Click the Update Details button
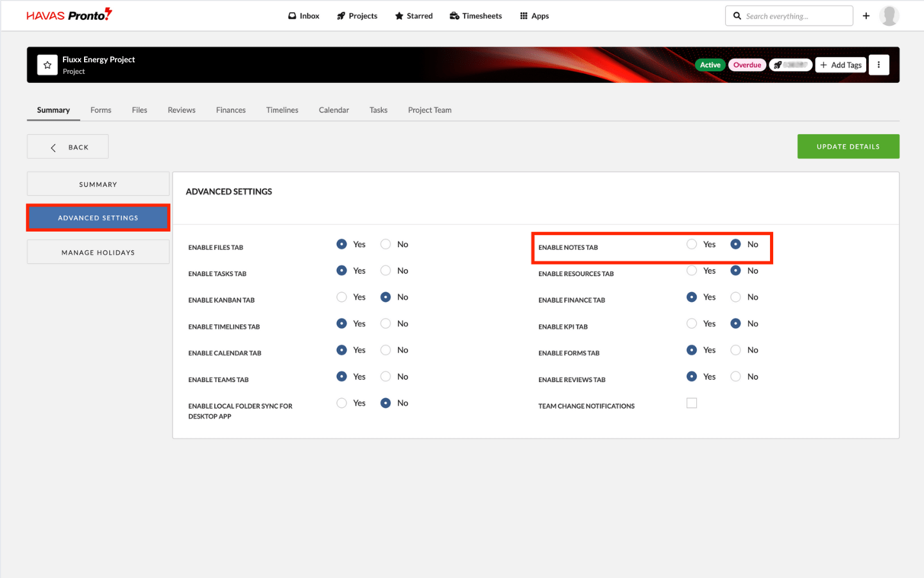 point(848,146)
